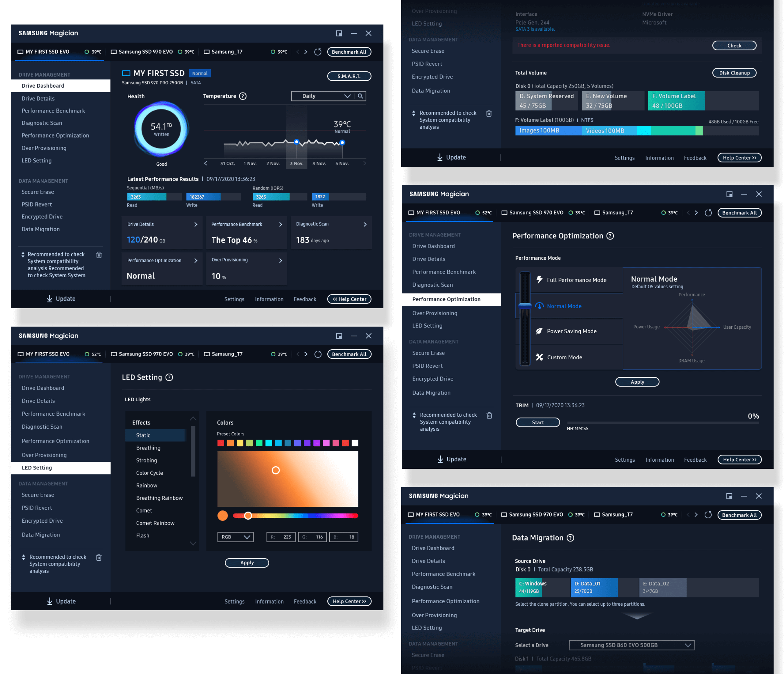This screenshot has height=674, width=784.
Task: Click Check button for compatibility issue
Action: click(734, 45)
